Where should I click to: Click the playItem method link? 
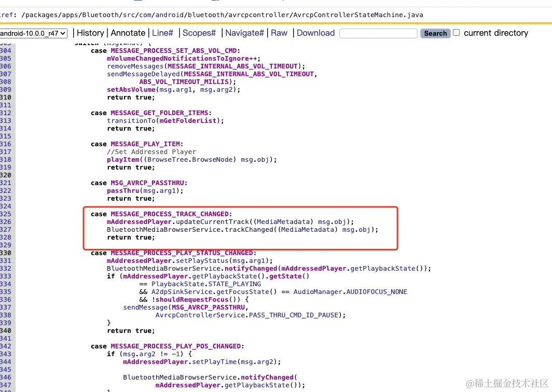(123, 159)
